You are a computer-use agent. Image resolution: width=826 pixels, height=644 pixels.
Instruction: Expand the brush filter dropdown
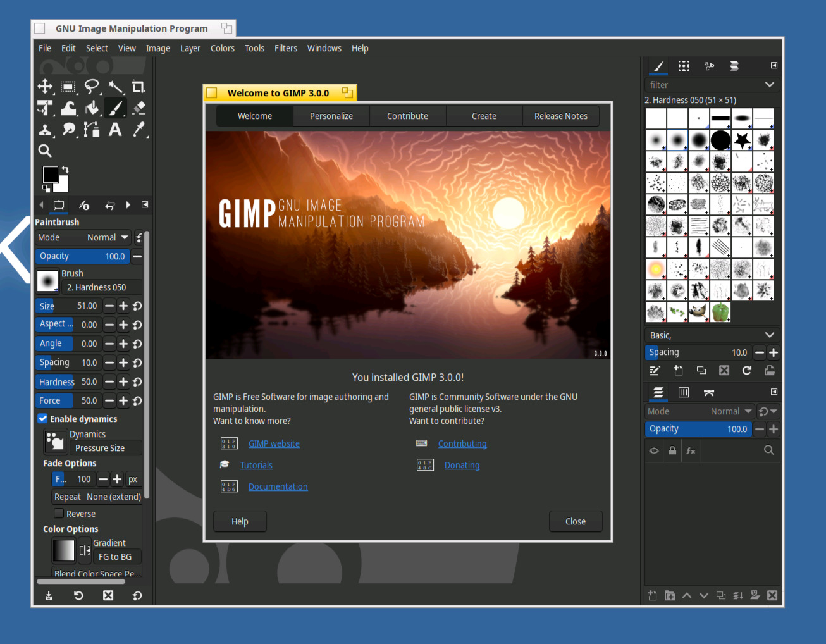769,85
